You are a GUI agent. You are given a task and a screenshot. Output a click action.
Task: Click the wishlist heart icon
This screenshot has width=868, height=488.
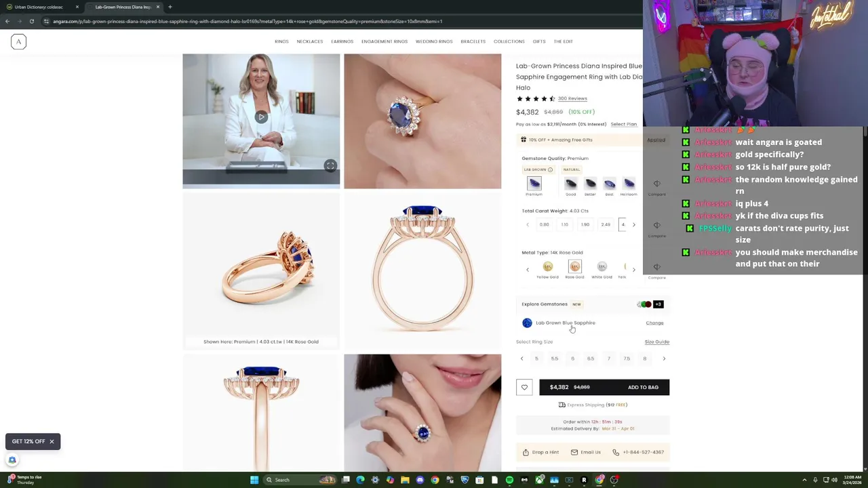click(x=524, y=387)
